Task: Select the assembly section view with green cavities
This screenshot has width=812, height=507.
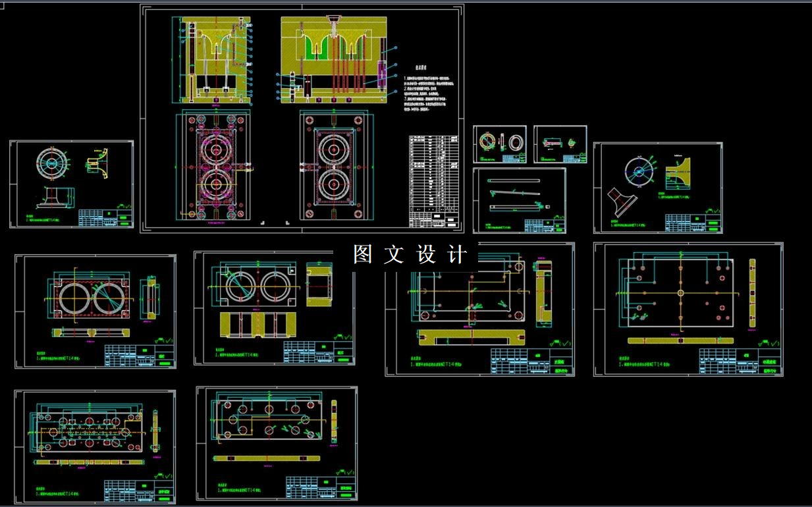Action: (333, 60)
